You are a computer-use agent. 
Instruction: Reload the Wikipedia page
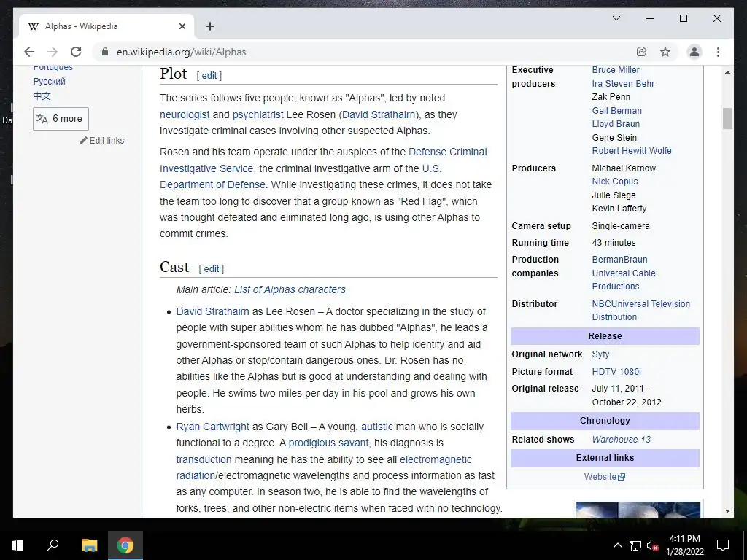[x=76, y=52]
